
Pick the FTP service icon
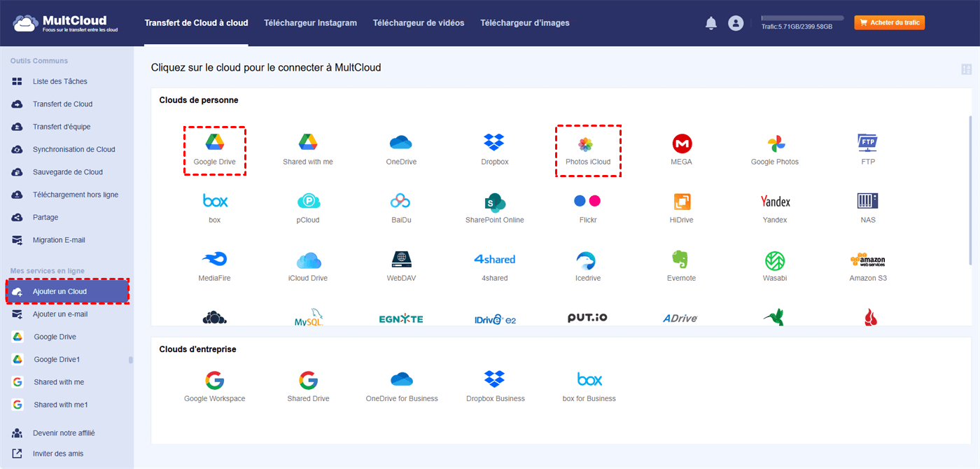[x=868, y=143]
